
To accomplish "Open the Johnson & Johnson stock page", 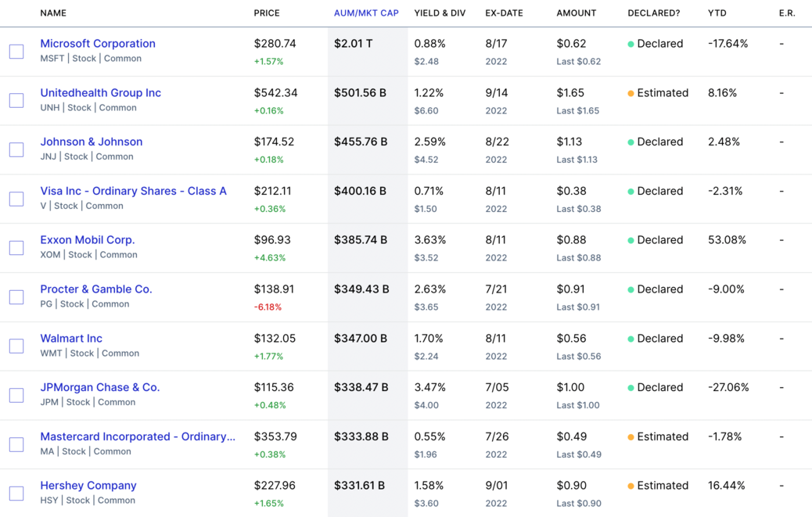I will (92, 142).
